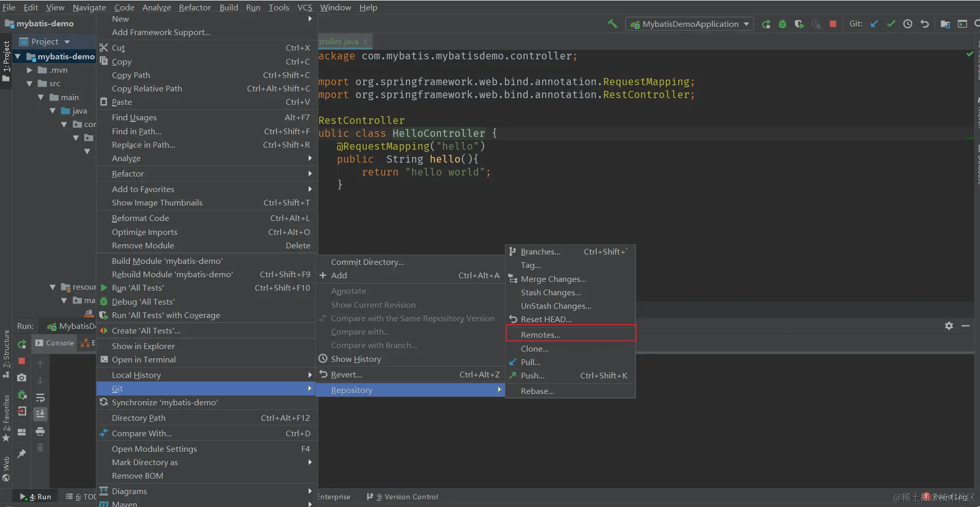
Task: Choose Pull... from the Repository submenu
Action: tap(570, 362)
